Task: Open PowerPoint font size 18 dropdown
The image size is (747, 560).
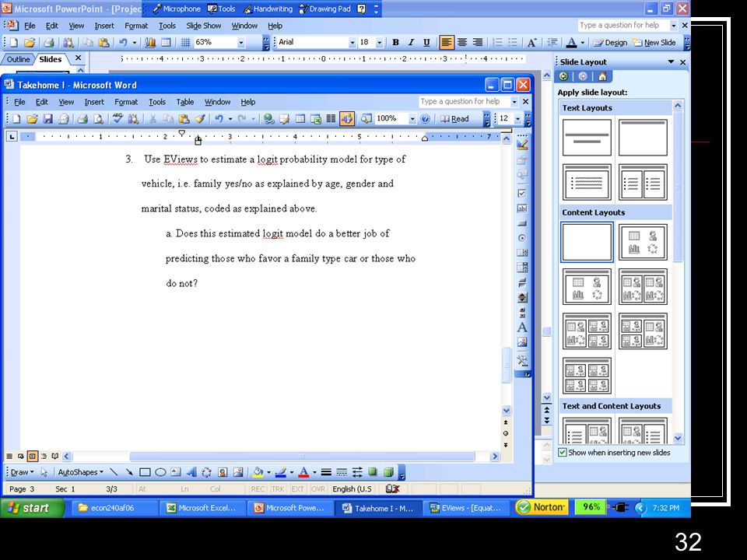Action: [379, 42]
